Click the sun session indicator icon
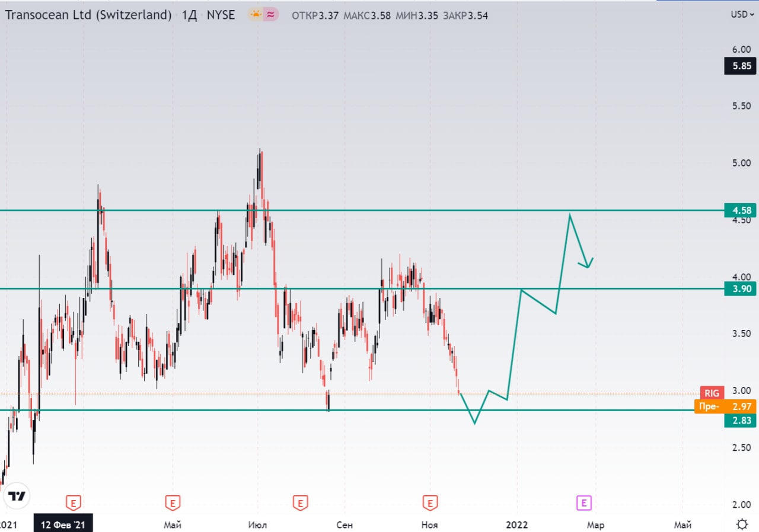The image size is (759, 532). pyautogui.click(x=256, y=15)
